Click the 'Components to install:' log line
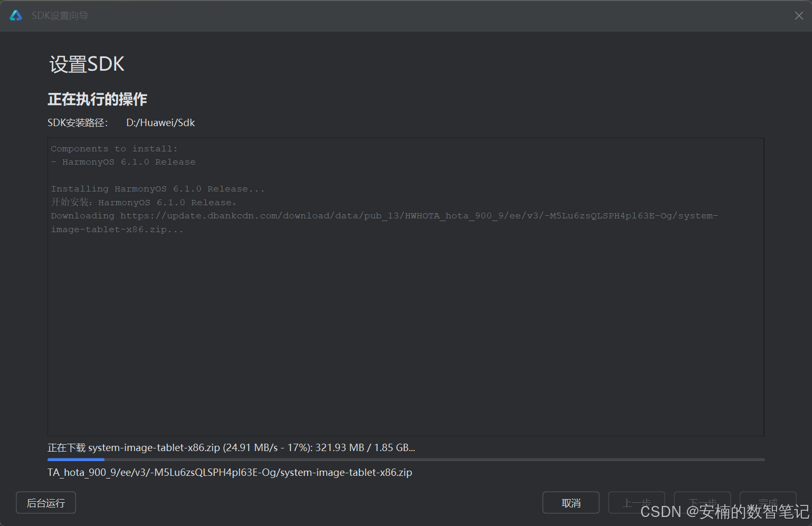Screen dimensions: 812x526 click(114, 149)
